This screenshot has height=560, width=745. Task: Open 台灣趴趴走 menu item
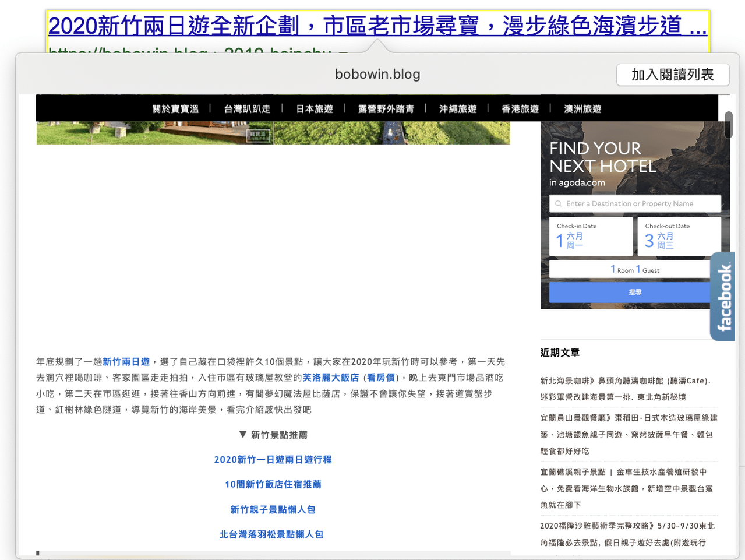pos(247,109)
